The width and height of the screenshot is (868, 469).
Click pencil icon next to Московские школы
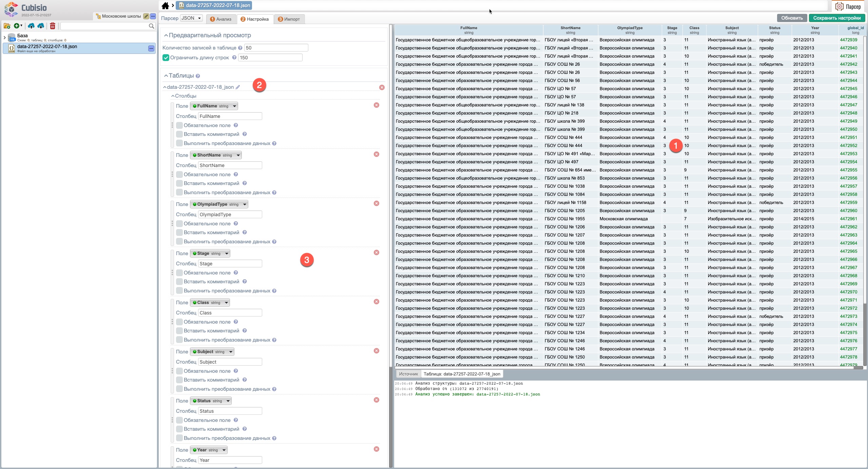tap(146, 16)
